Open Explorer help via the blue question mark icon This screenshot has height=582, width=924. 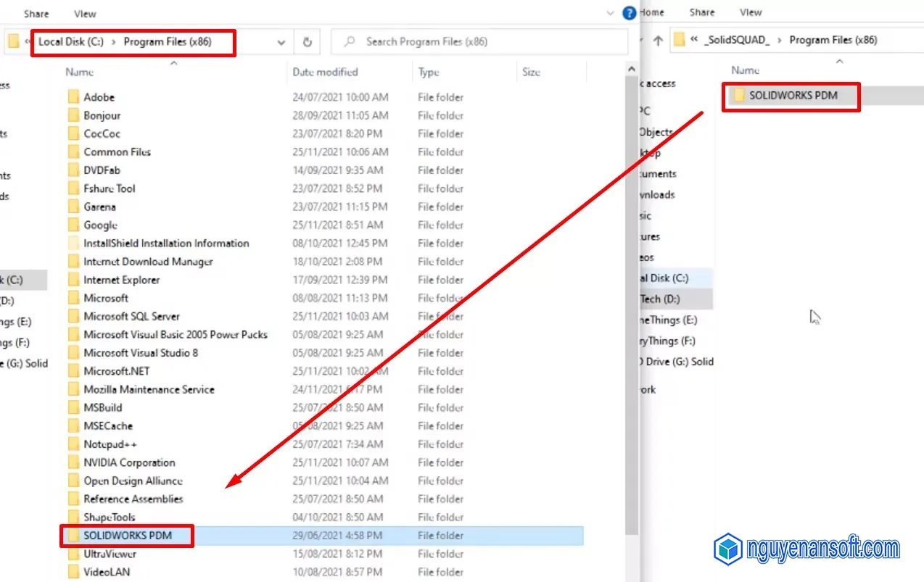(x=629, y=12)
